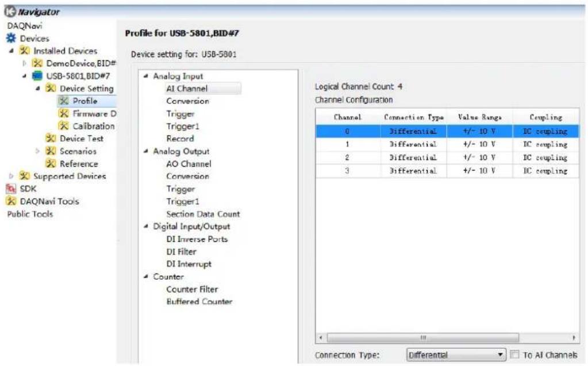Open Buffered Counter item
Viewport: 588px width, 366px height.
click(199, 302)
